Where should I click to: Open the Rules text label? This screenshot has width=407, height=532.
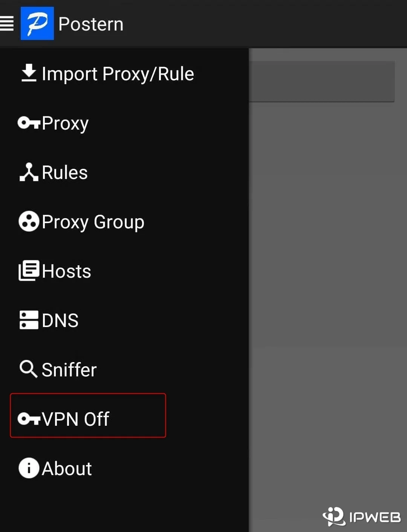[64, 173]
